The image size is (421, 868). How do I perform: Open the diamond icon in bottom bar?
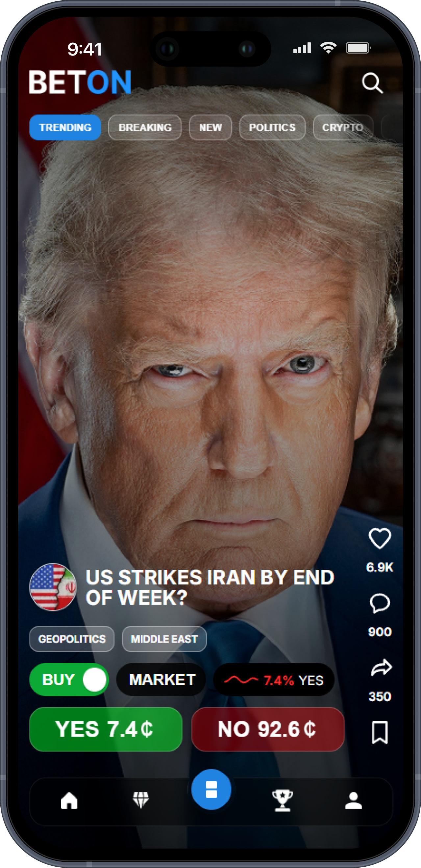(141, 800)
